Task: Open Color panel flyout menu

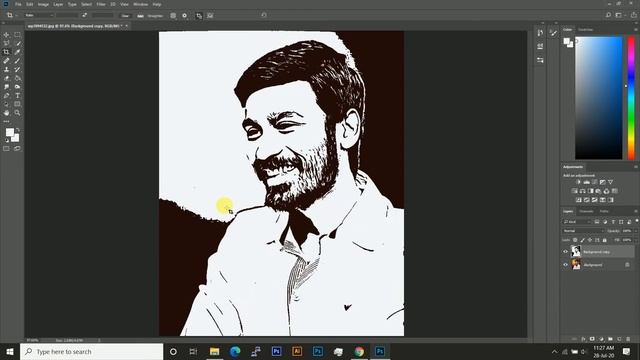Action: coord(636,30)
